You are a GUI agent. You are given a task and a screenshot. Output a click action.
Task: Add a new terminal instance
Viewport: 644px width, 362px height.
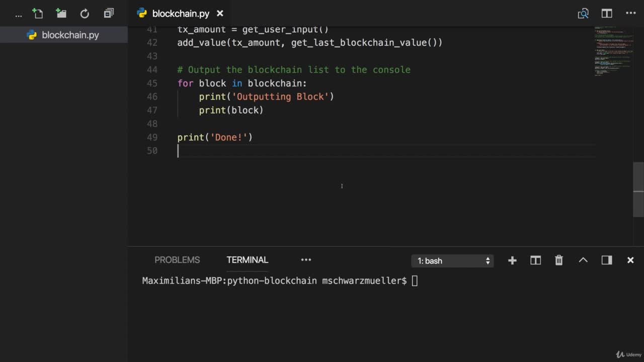512,260
